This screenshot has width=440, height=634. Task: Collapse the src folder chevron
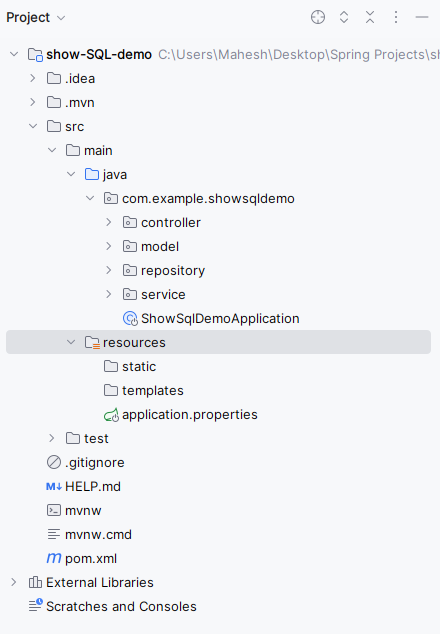pyautogui.click(x=33, y=127)
